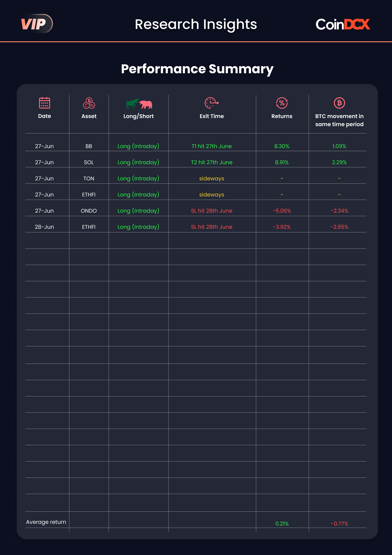Click the Returns column header
The image size is (392, 555).
point(282,116)
